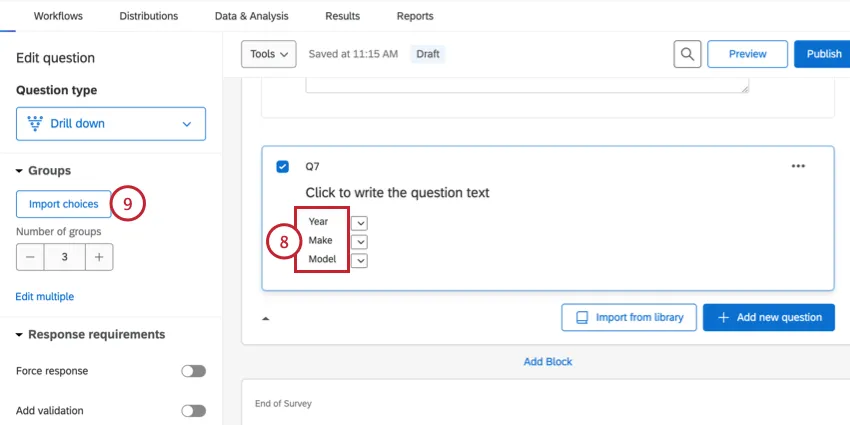
Task: Switch to the Data & Analysis tab
Action: (251, 16)
